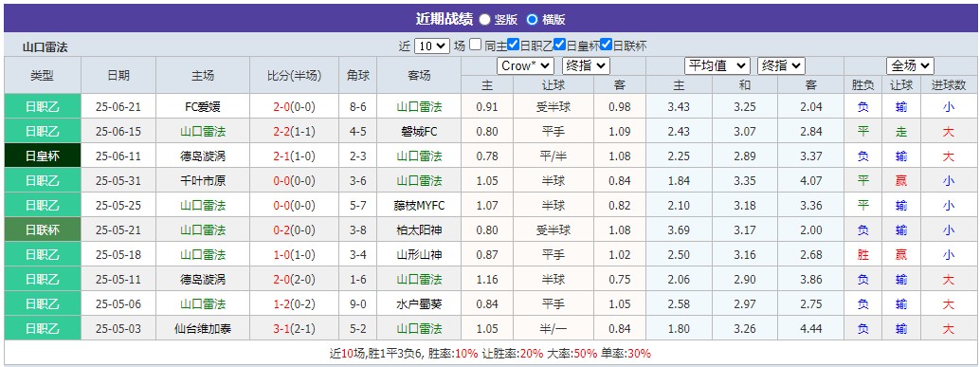Click the 比分(半场) column header
Viewport: 980px width, 367px height.
click(295, 76)
